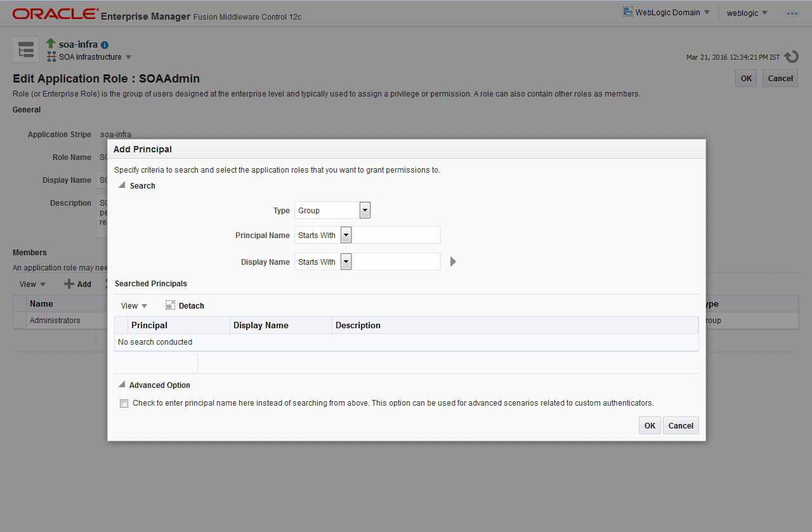The height and width of the screenshot is (532, 812).
Task: Click the Principal Name text field
Action: [396, 236]
